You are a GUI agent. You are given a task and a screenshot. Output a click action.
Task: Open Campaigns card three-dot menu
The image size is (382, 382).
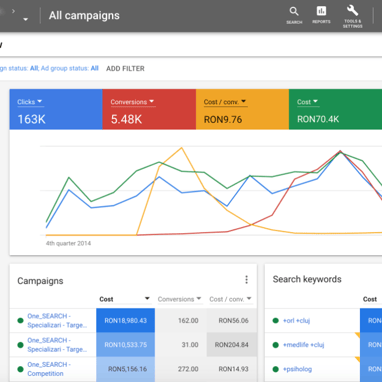coord(246,280)
